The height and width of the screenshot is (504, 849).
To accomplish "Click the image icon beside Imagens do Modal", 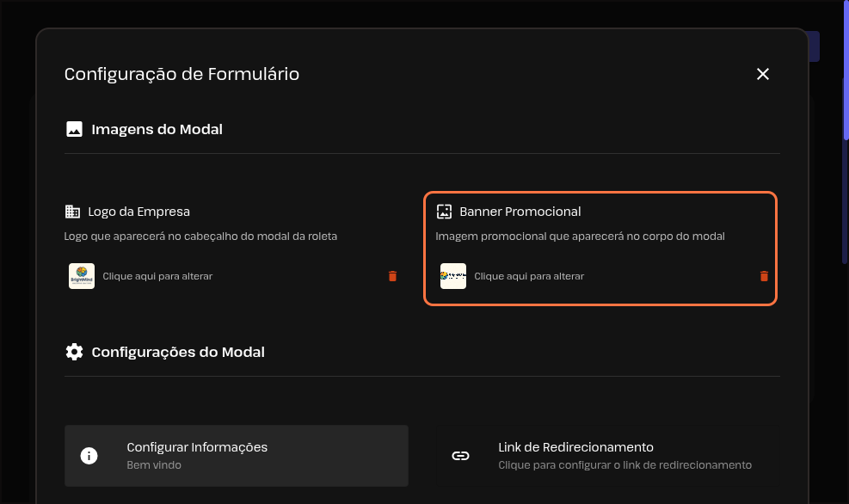I will (x=74, y=130).
